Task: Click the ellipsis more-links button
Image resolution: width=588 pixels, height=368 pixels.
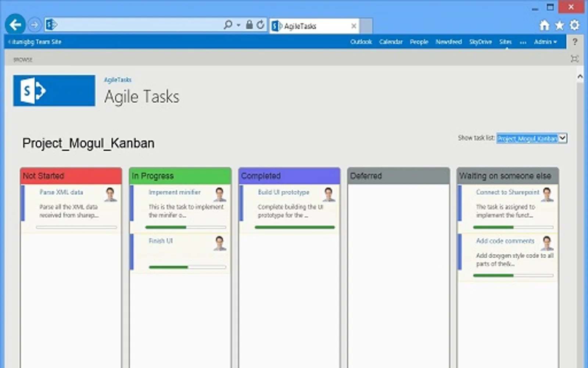Action: (x=523, y=42)
